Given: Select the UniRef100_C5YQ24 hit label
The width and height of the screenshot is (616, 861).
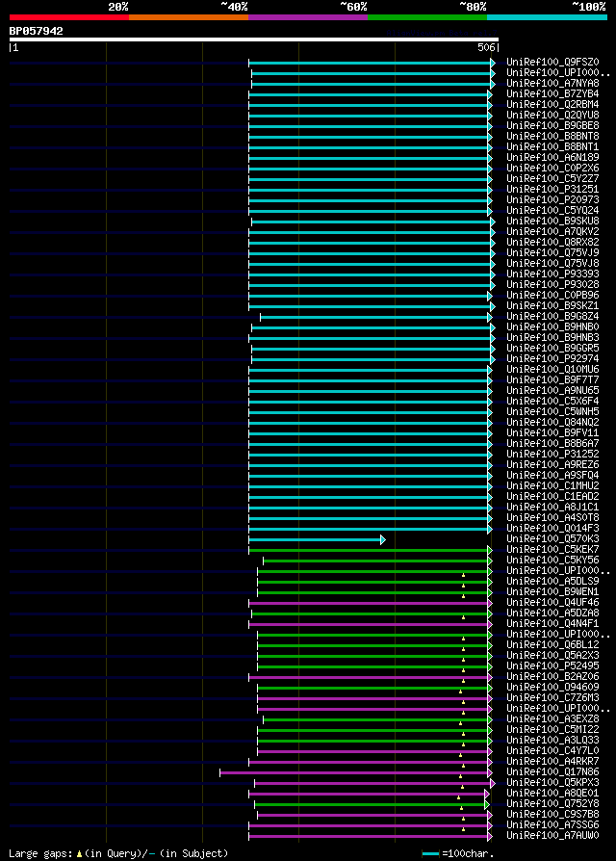Looking at the screenshot, I should click(x=552, y=210).
